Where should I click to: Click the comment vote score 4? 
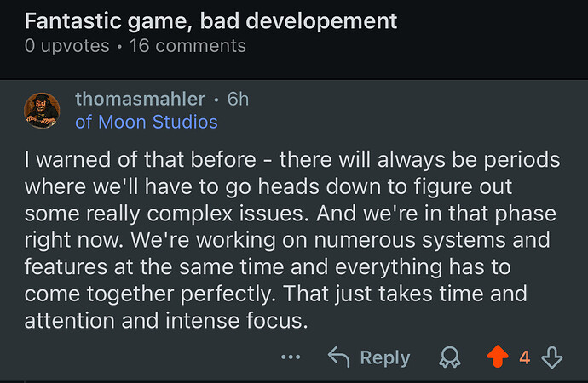[x=525, y=357]
